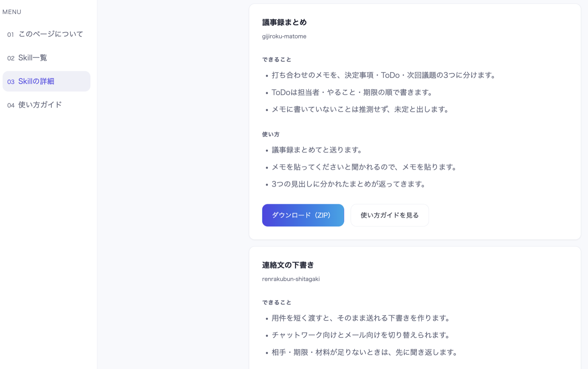Image resolution: width=588 pixels, height=369 pixels.
Task: Click the 使い方ガイドを見る button
Action: click(390, 215)
